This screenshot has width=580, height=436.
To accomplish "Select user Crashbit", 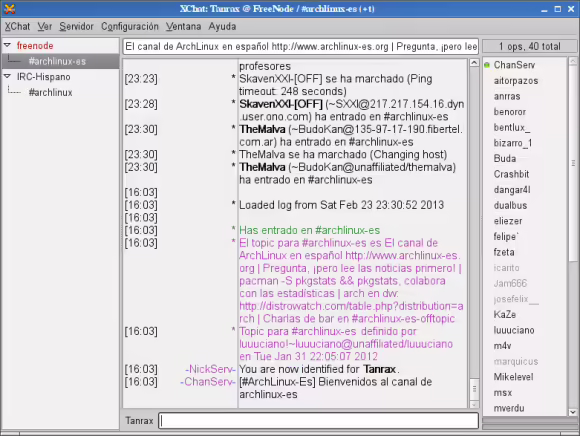I will click(x=511, y=174).
